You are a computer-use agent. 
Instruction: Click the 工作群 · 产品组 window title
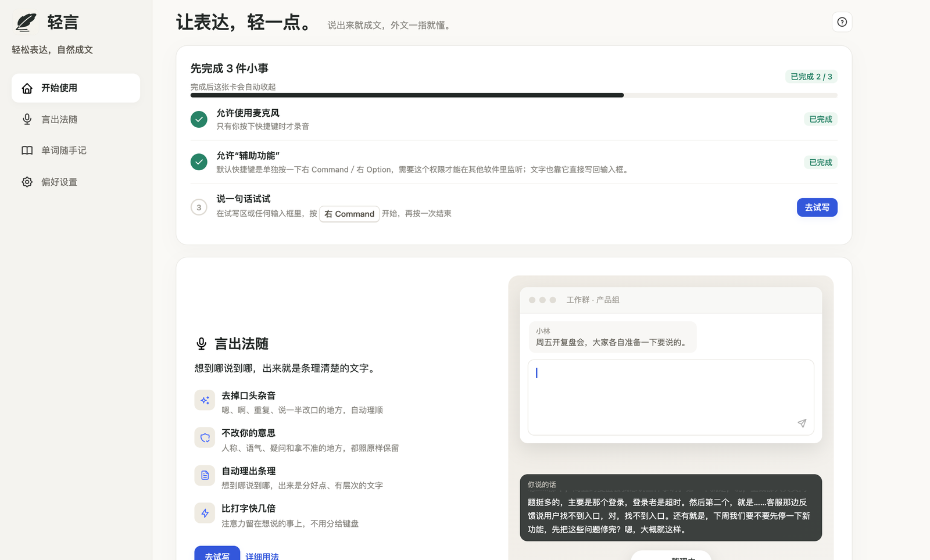(x=593, y=300)
